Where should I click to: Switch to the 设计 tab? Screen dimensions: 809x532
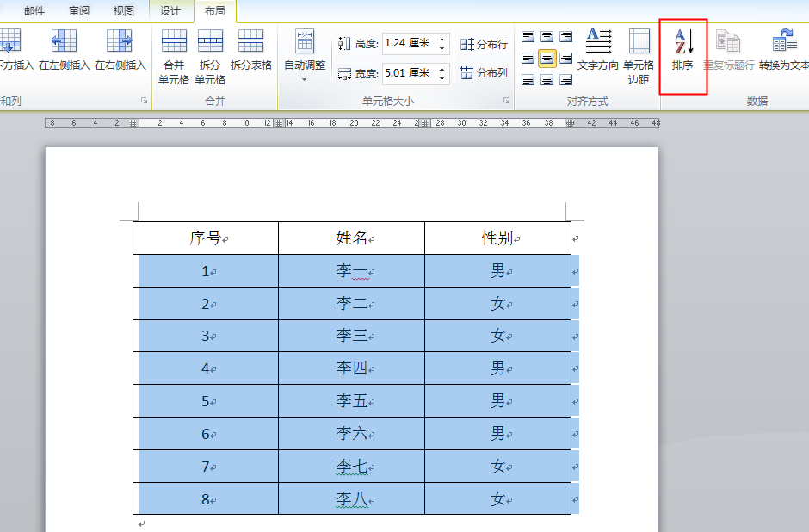pos(170,11)
